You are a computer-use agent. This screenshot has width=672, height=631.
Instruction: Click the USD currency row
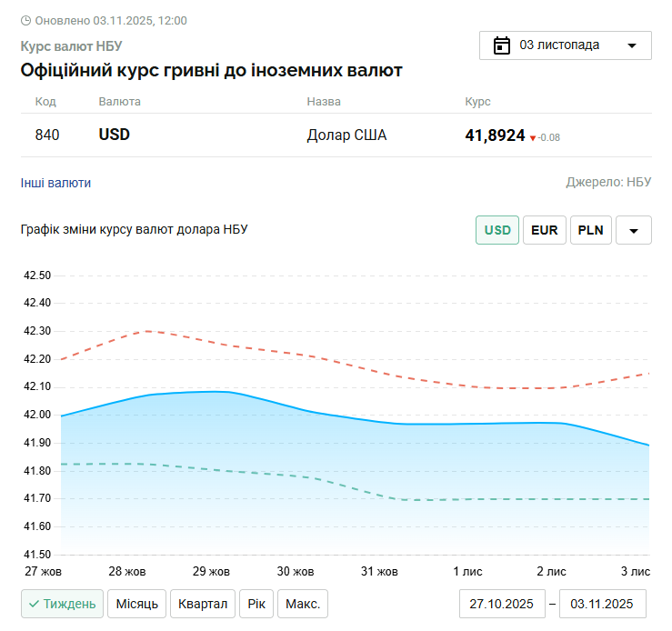[x=336, y=135]
